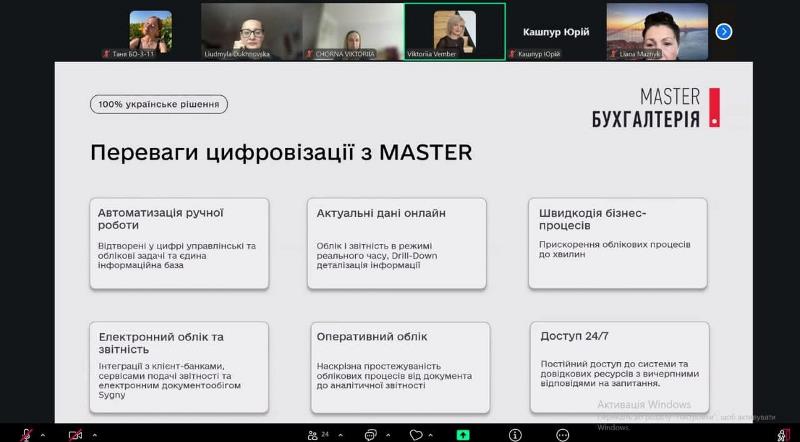Expand the arrow beside the participants icon
This screenshot has width=800, height=442.
point(341,435)
